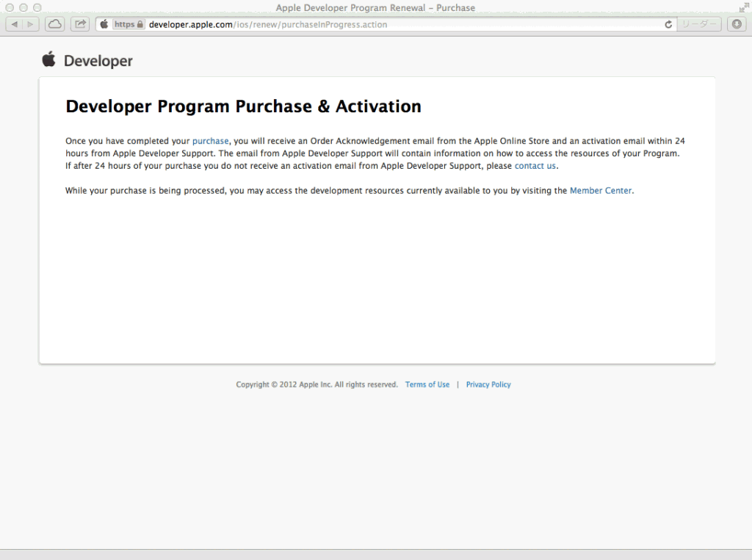Open the "purchase" link in the paragraph

point(210,141)
